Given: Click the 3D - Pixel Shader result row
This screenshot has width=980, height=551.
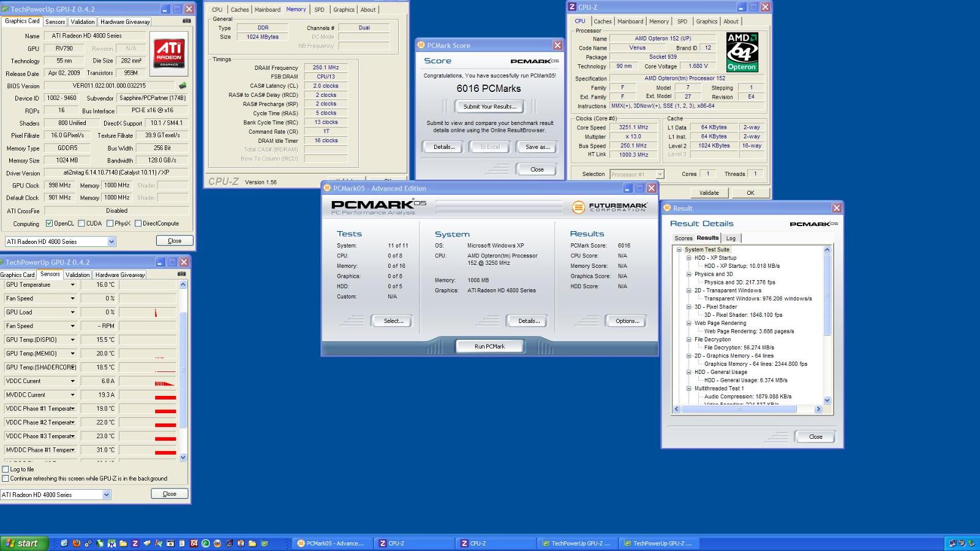Looking at the screenshot, I should (743, 315).
